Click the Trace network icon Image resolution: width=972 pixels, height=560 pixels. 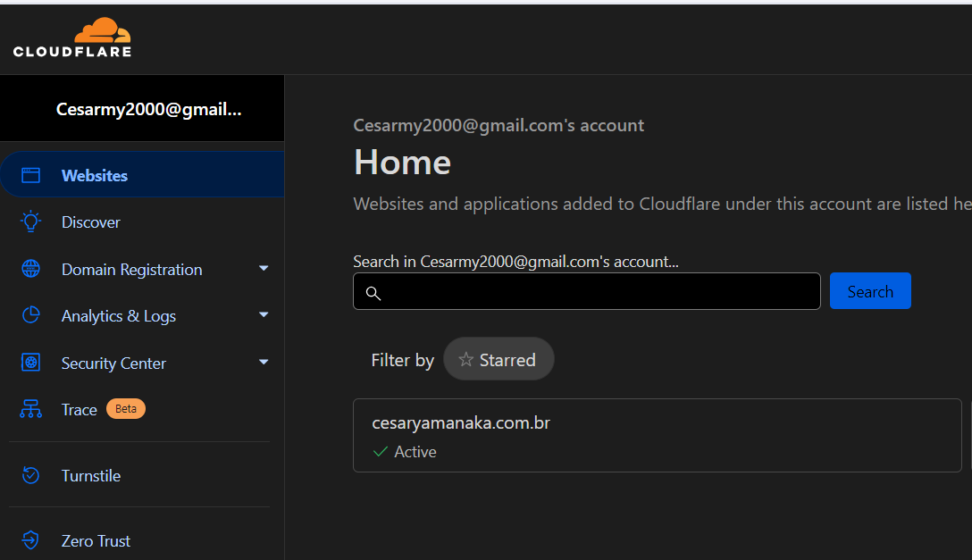coord(30,409)
